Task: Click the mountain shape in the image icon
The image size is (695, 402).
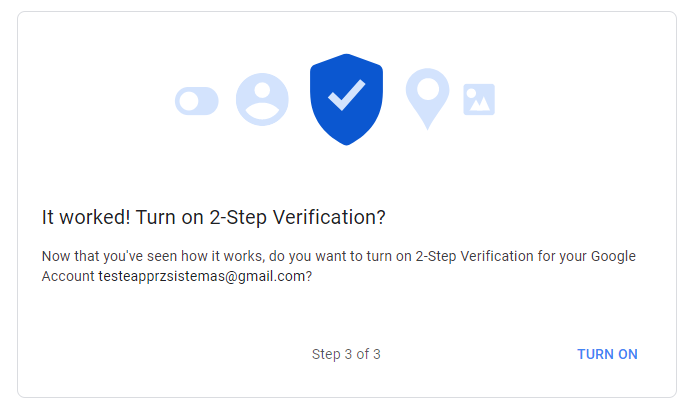Action: click(480, 104)
